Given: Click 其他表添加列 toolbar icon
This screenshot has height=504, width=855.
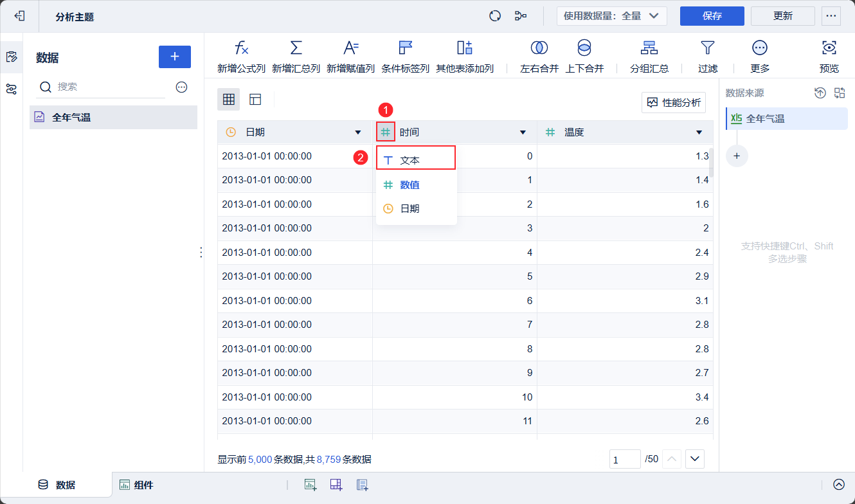Looking at the screenshot, I should pos(464,48).
